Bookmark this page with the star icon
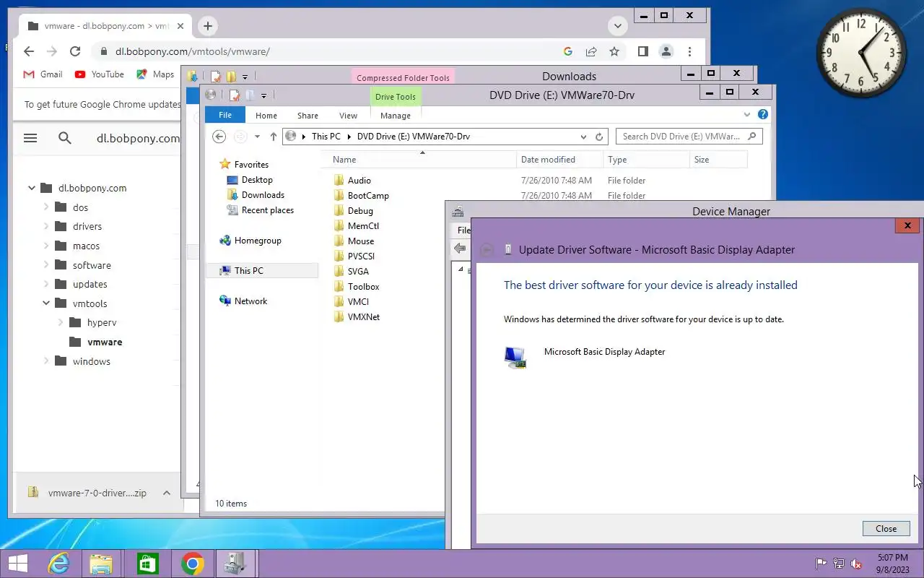Screen dimensions: 924x578 (614, 51)
